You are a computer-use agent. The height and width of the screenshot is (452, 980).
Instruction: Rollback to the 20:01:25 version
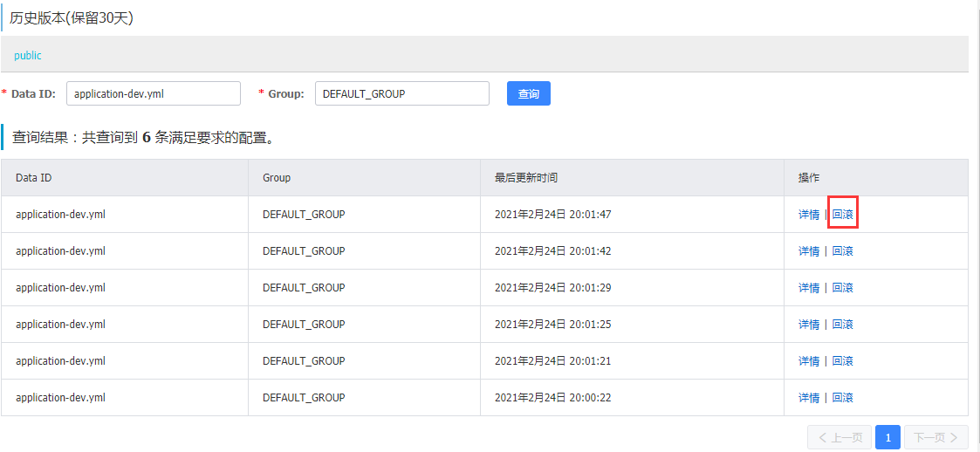tap(843, 325)
